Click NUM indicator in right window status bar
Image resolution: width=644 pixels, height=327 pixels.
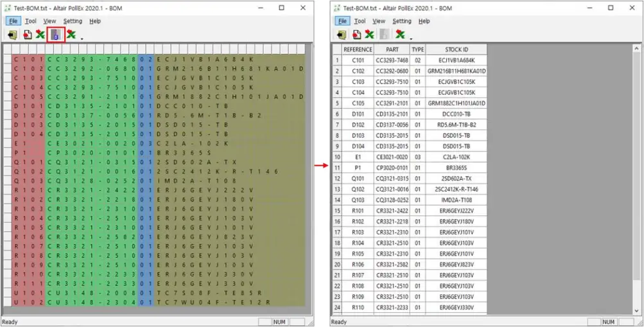point(608,322)
